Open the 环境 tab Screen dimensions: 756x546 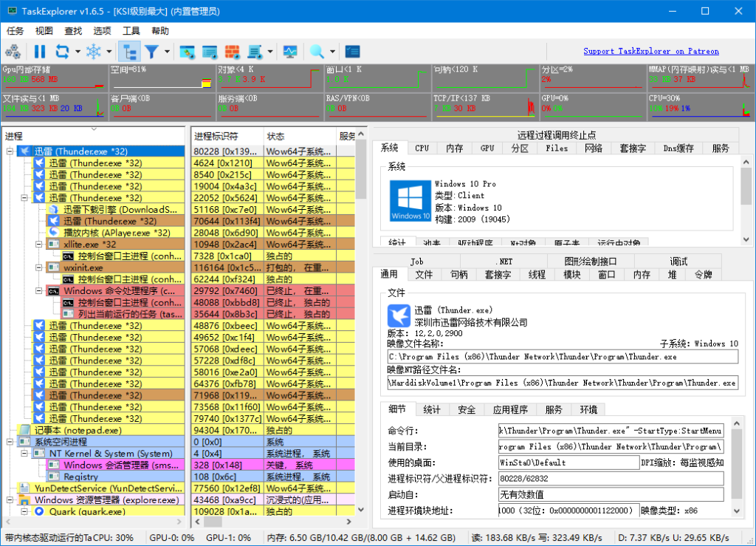tap(588, 409)
